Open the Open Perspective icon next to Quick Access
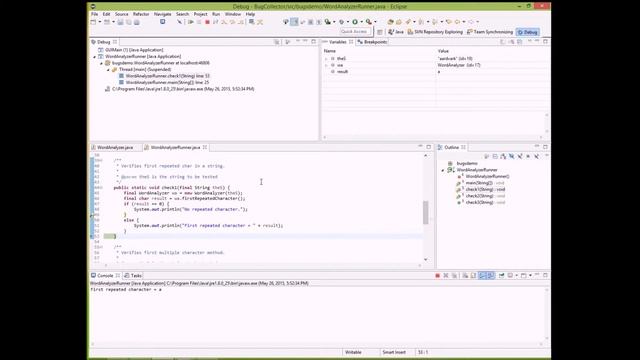This screenshot has width=640, height=360. click(380, 32)
